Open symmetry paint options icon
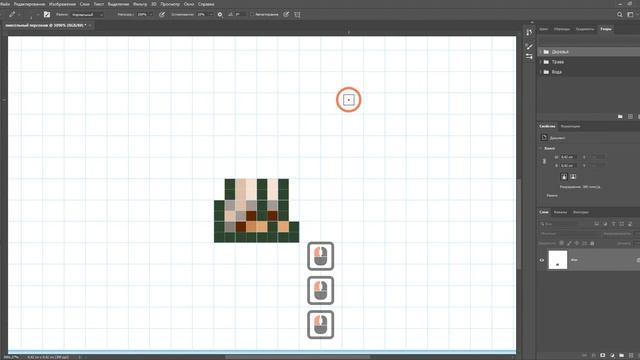The width and height of the screenshot is (640, 360). 298,14
